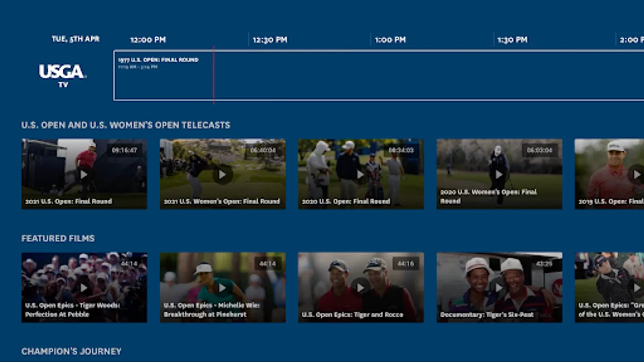Click duration badge on 2021 U.S. Open card

pos(125,150)
